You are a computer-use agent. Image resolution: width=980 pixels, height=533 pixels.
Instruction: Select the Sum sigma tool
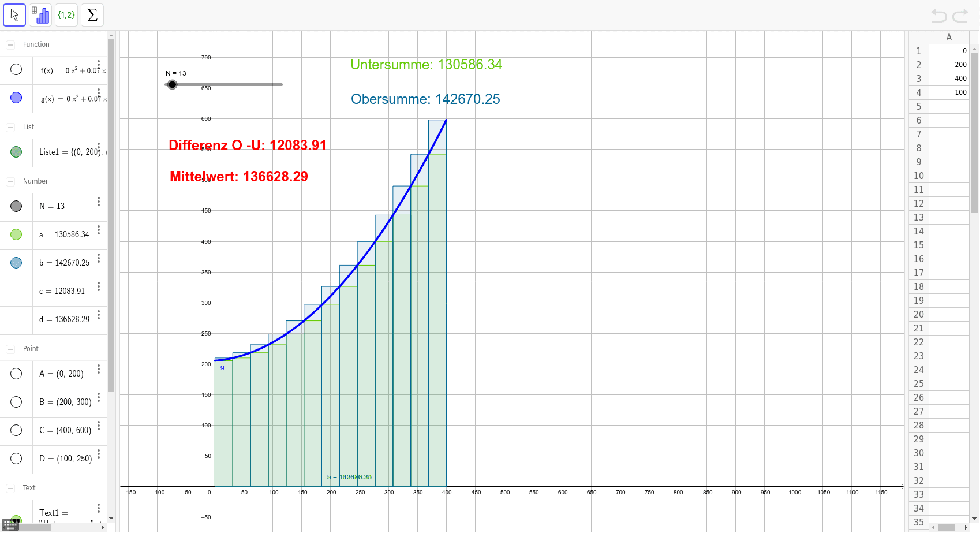[x=92, y=15]
